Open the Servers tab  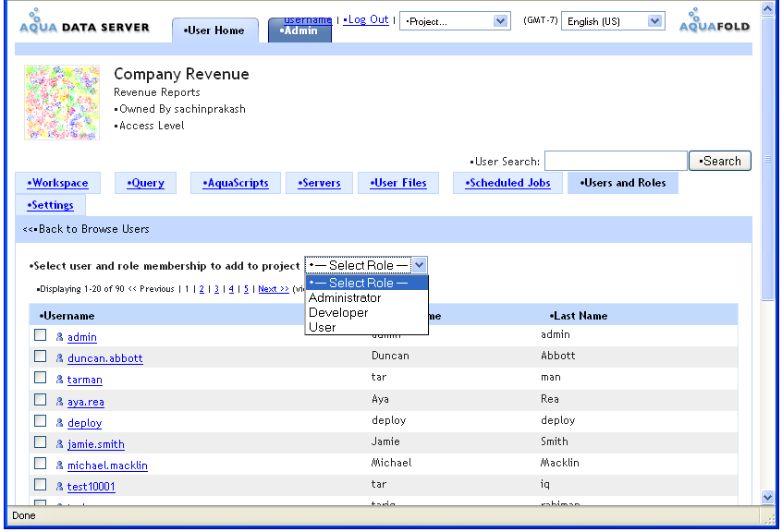pos(319,183)
